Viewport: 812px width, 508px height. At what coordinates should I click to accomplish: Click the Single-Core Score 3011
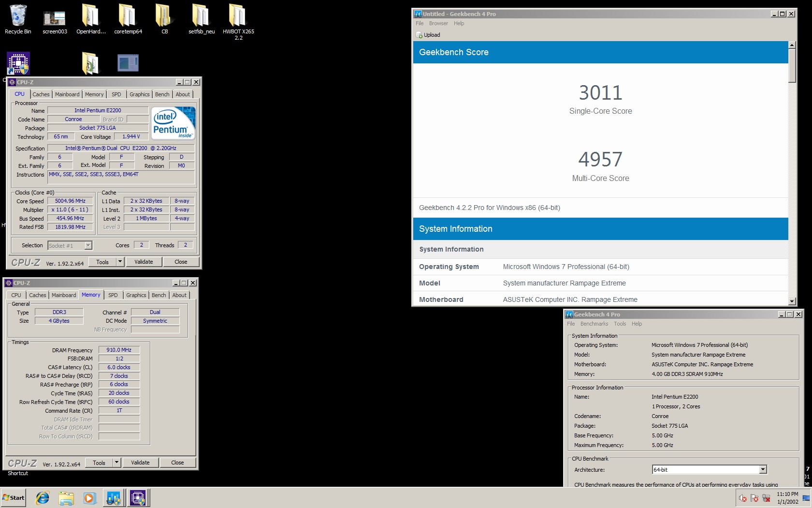(x=600, y=92)
